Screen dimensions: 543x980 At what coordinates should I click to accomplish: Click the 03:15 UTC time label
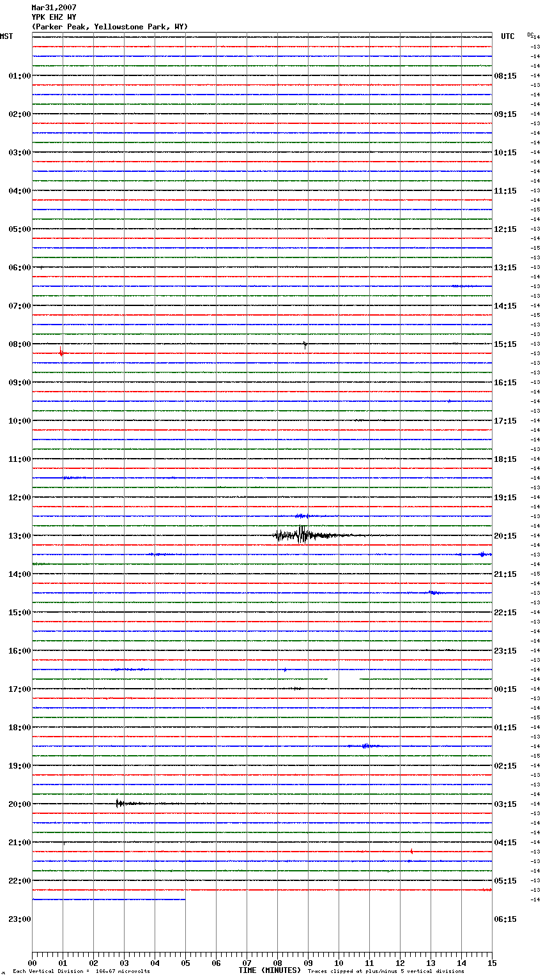(x=505, y=804)
